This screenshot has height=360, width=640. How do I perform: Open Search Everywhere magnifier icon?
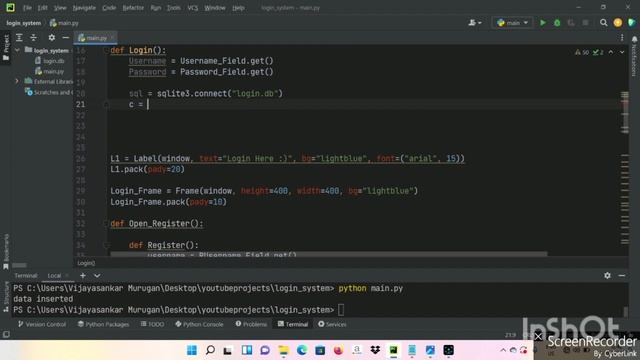603,23
